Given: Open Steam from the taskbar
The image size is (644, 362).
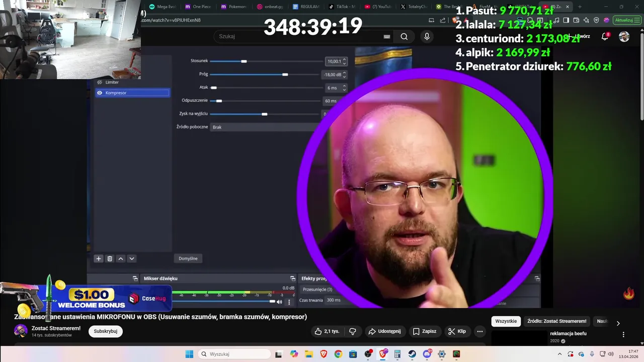Looking at the screenshot, I should pyautogui.click(x=412, y=354).
